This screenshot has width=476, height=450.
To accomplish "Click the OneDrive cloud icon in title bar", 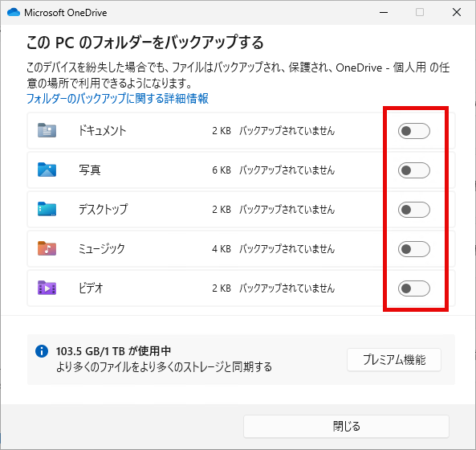I will point(14,13).
